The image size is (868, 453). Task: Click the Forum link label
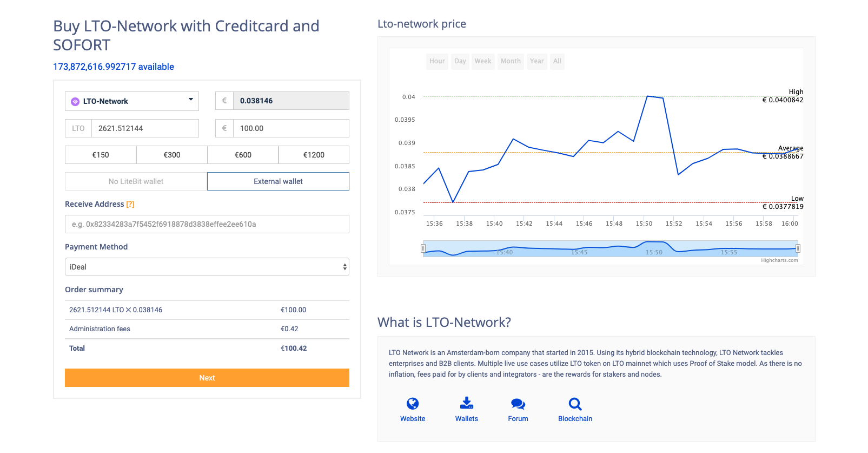518,419
